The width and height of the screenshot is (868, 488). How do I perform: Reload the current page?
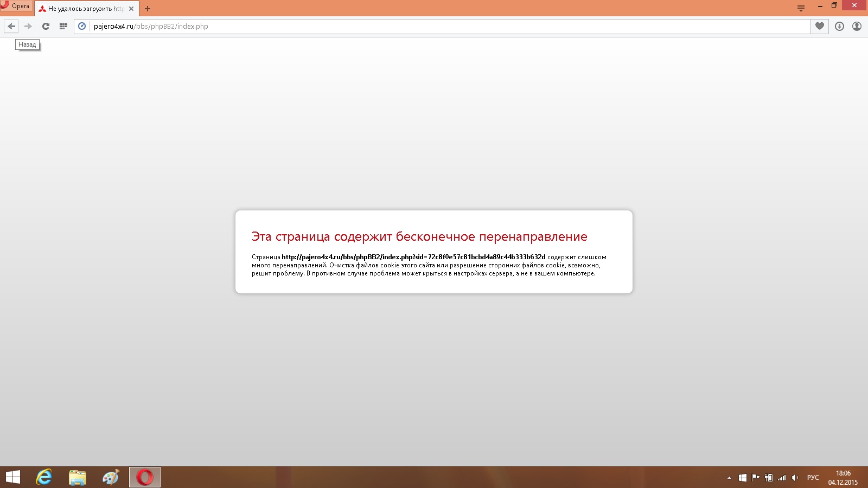click(46, 26)
